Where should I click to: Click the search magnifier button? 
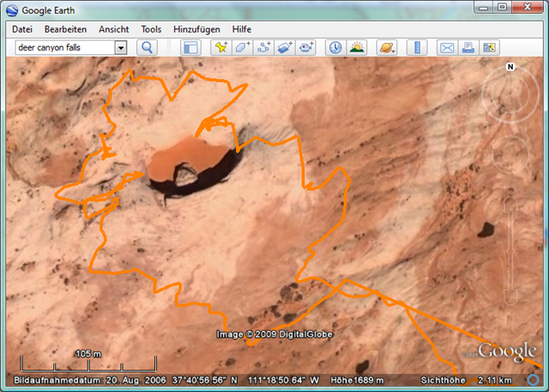click(147, 48)
